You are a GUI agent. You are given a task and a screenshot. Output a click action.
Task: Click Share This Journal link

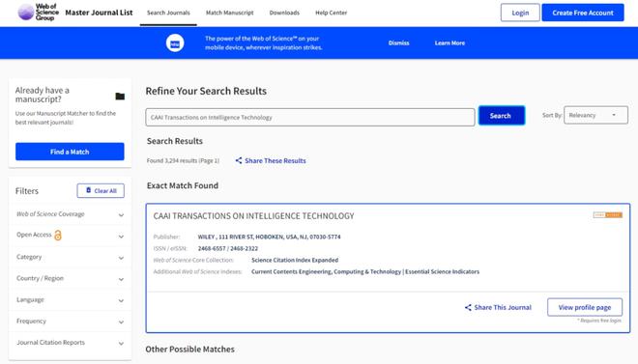tap(503, 308)
